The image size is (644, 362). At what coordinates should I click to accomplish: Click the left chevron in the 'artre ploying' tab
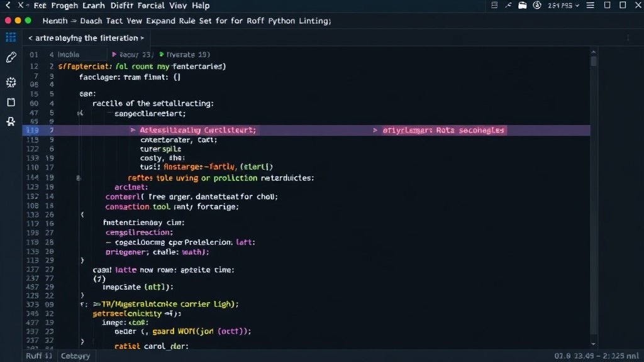[x=30, y=38]
